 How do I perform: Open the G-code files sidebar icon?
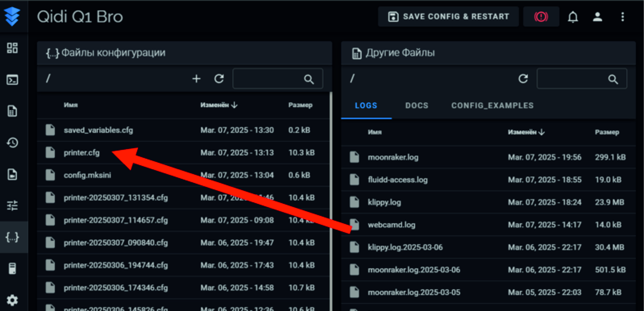click(12, 111)
